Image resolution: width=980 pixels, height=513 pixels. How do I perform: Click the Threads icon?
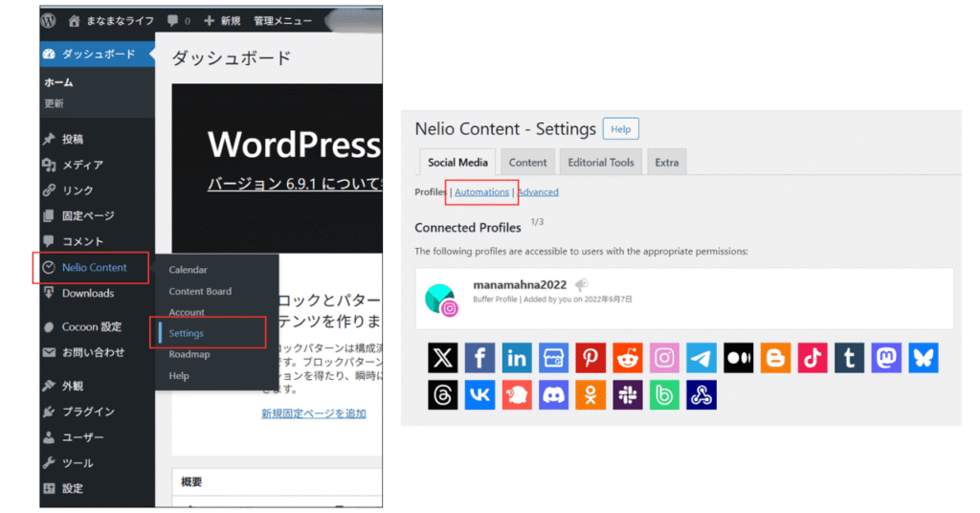tap(443, 394)
